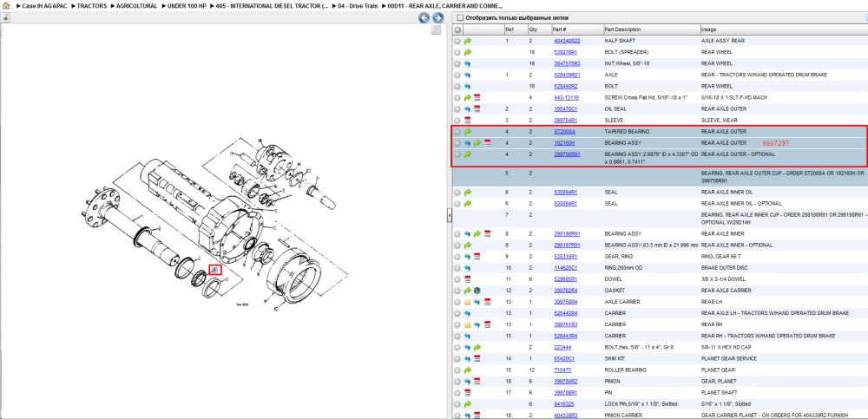The height and width of the screenshot is (419, 868).
Task: Go to the home page icon
Action: (x=5, y=6)
